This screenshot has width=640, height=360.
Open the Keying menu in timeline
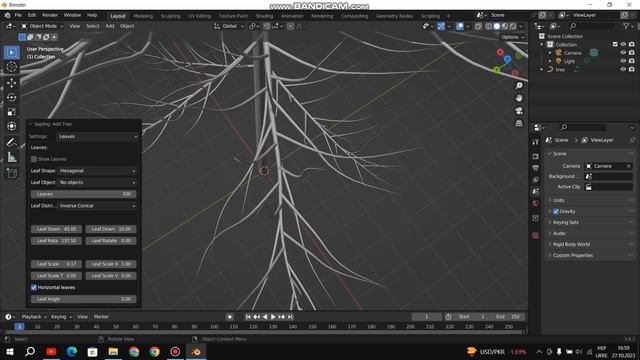pyautogui.click(x=61, y=317)
